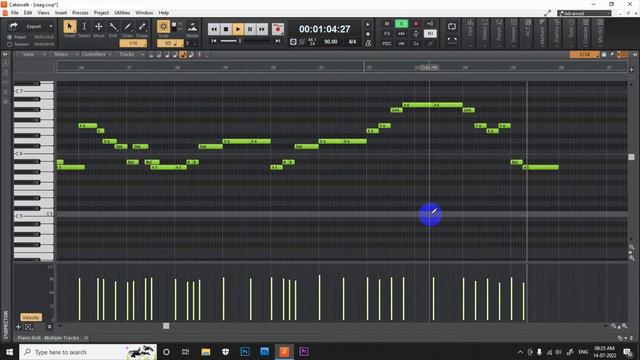Pause the transport
This screenshot has width=640, height=360.
coord(250,29)
